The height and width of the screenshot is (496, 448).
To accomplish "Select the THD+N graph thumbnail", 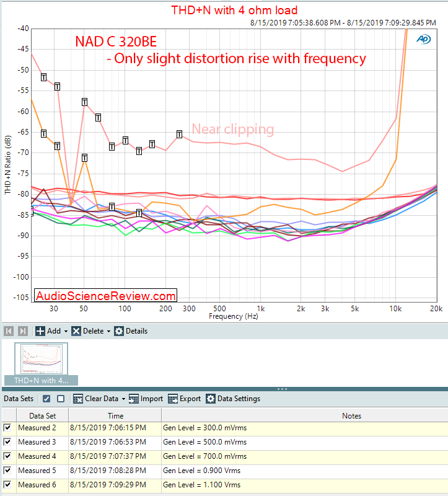I will coord(41,359).
